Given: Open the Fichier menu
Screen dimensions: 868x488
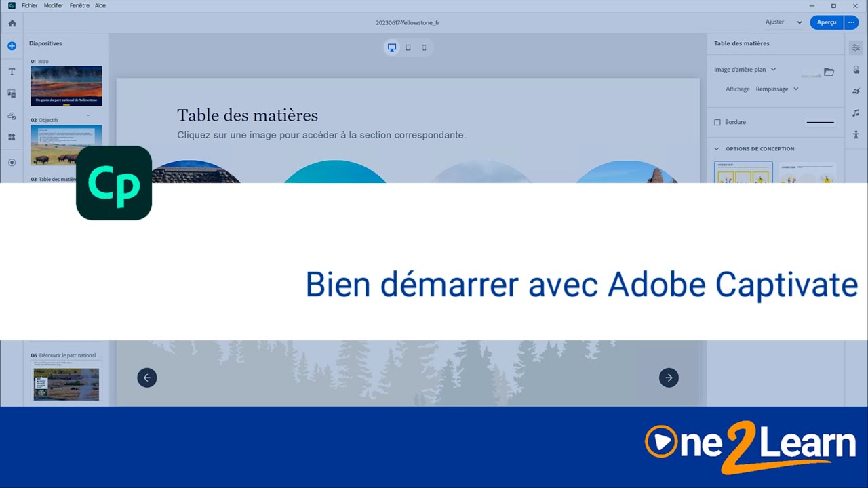Looking at the screenshot, I should coord(30,5).
